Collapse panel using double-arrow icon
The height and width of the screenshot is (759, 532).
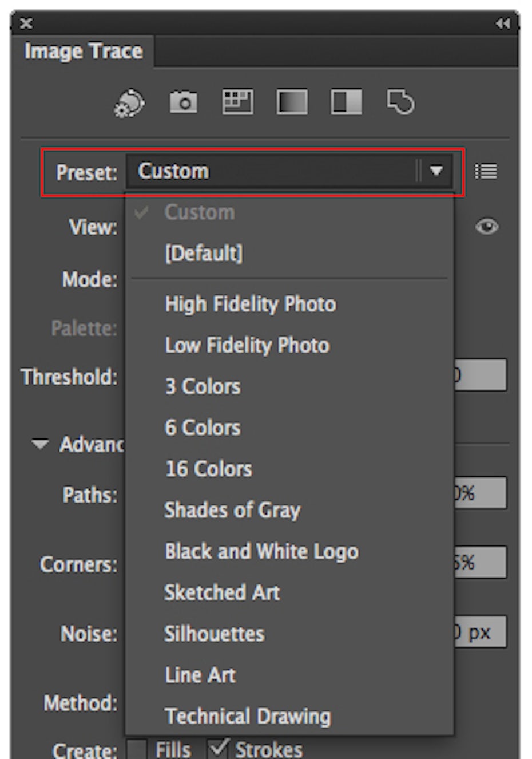502,23
